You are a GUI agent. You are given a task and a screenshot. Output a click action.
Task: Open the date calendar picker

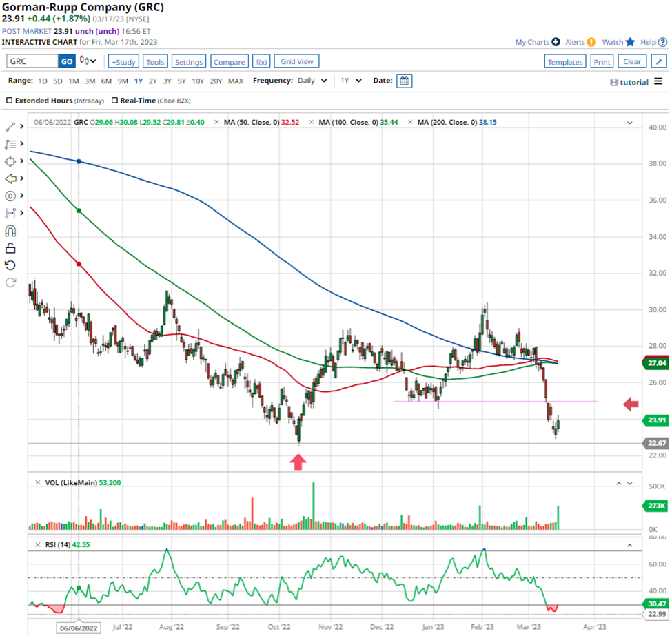pos(404,81)
